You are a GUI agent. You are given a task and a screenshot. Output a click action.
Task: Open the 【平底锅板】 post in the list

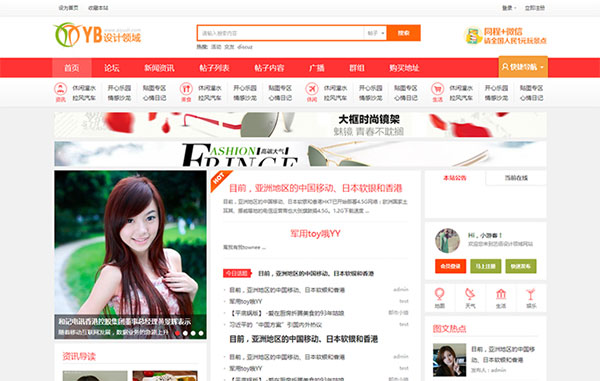coord(287,313)
